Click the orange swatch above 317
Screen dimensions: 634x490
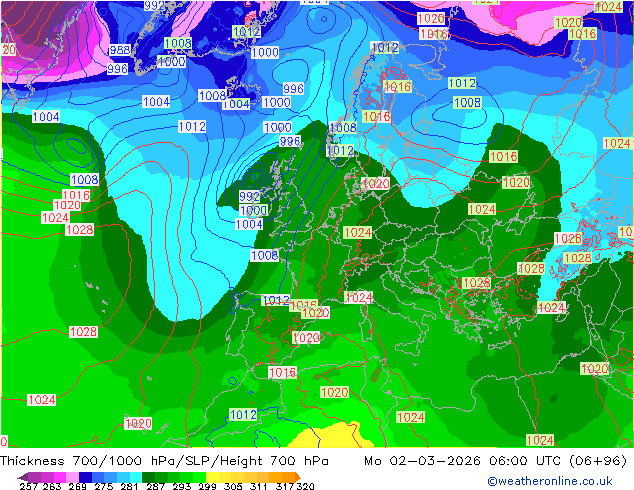click(x=288, y=477)
